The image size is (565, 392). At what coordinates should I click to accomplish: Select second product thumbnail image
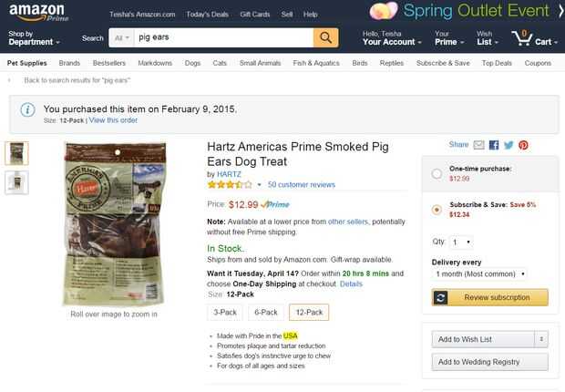click(x=17, y=182)
